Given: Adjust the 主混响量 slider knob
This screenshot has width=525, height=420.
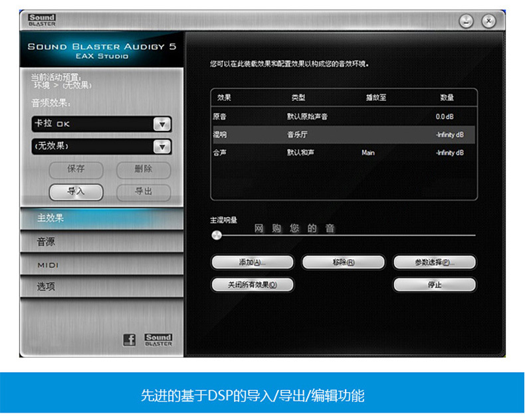Looking at the screenshot, I should pyautogui.click(x=217, y=235).
